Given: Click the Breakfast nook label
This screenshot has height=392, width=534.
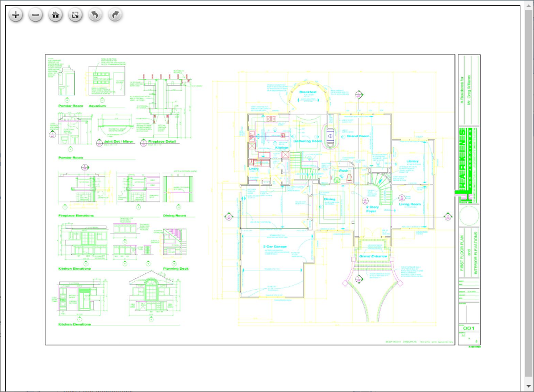Looking at the screenshot, I should 308,91.
